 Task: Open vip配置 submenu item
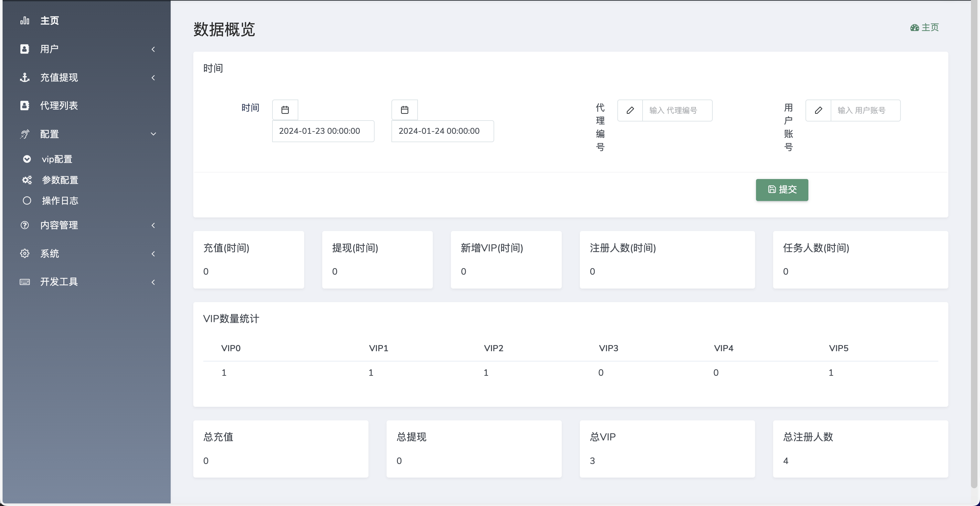pyautogui.click(x=87, y=159)
